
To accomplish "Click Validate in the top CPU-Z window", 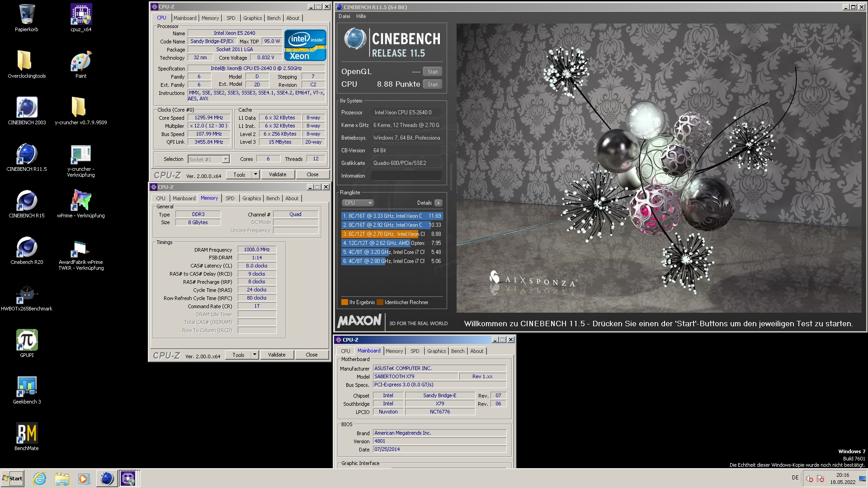I will click(x=278, y=174).
